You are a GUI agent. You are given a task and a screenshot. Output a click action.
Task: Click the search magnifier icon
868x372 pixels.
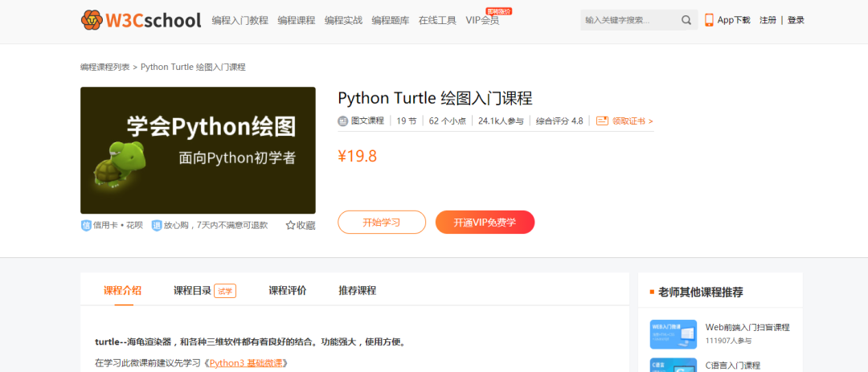[686, 20]
